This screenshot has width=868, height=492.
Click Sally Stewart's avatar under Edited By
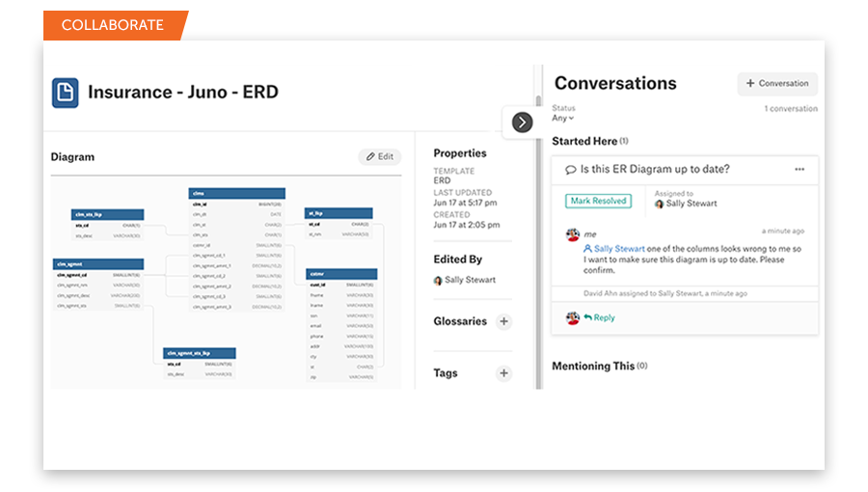click(x=438, y=281)
